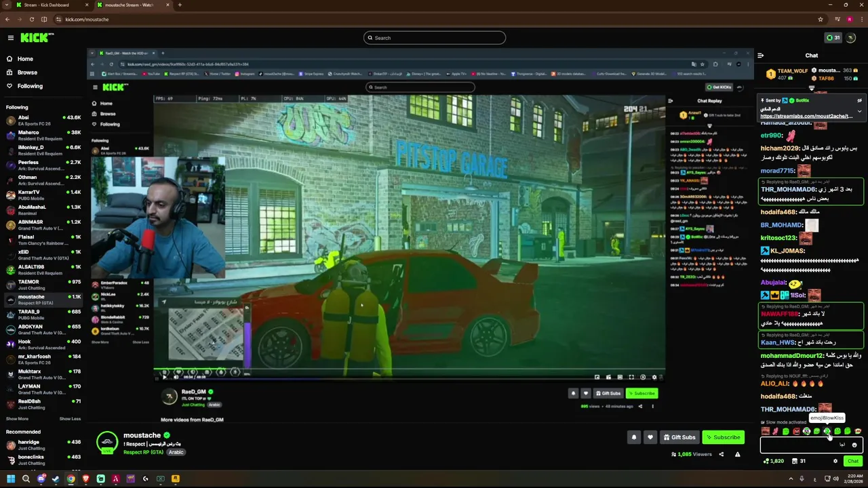Insert the pink flamingo emote

[775, 431]
